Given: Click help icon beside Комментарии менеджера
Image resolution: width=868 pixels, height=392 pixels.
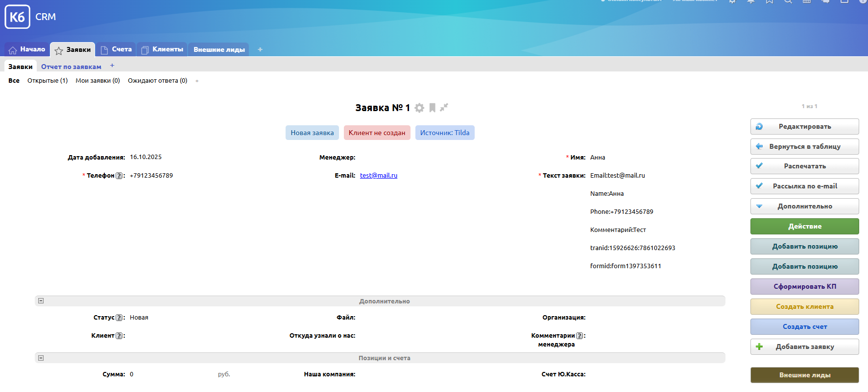Looking at the screenshot, I should (579, 336).
